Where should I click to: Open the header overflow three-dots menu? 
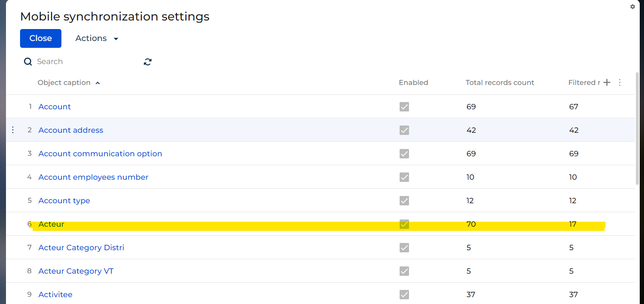coord(620,82)
